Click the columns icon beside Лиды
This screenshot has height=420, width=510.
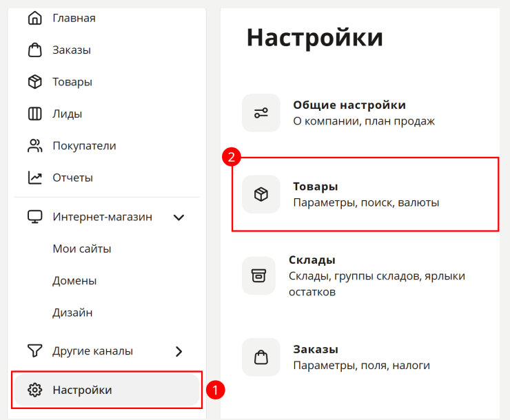click(34, 114)
